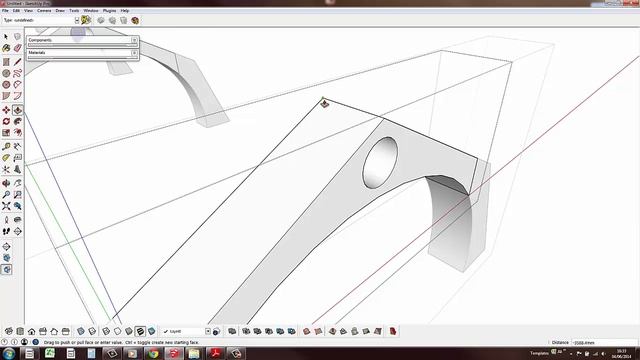This screenshot has height=360, width=640.
Task: Enable Monochrome face style
Action: (151, 331)
